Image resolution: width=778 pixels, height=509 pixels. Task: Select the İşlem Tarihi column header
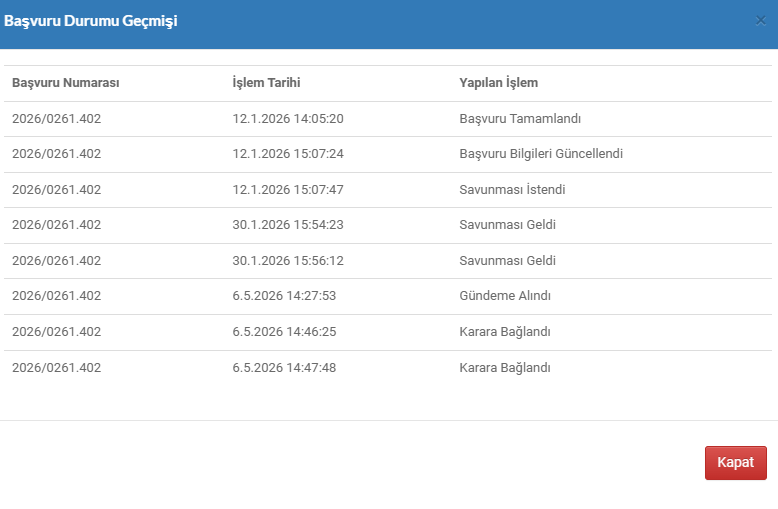[266, 83]
